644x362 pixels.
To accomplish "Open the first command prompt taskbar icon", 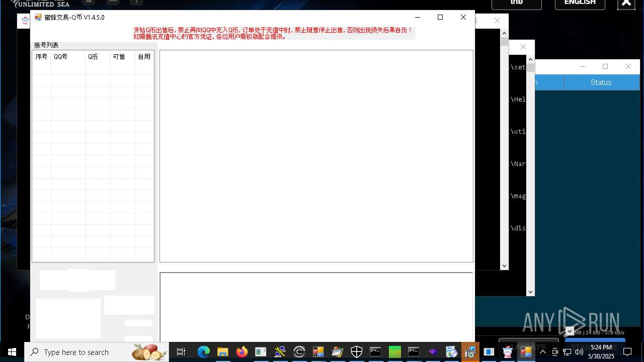I will point(375,352).
